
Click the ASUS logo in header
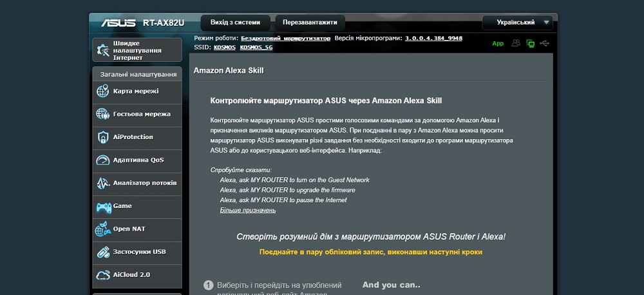(x=118, y=23)
